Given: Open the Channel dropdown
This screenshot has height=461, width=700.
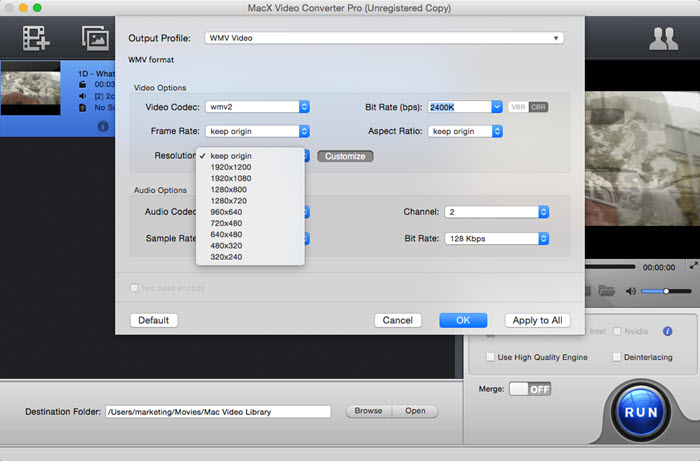Looking at the screenshot, I should 496,212.
